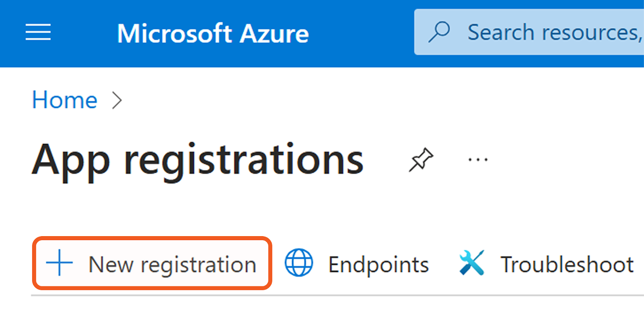This screenshot has width=644, height=321.
Task: Click the orange highlight border around New registration
Action: pyautogui.click(x=152, y=238)
